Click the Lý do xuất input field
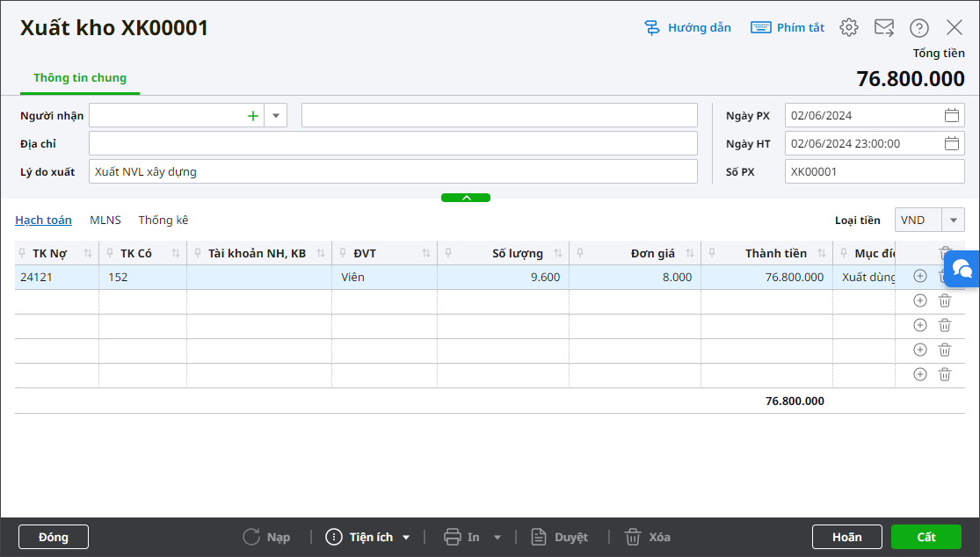The width and height of the screenshot is (980, 557). pyautogui.click(x=393, y=171)
